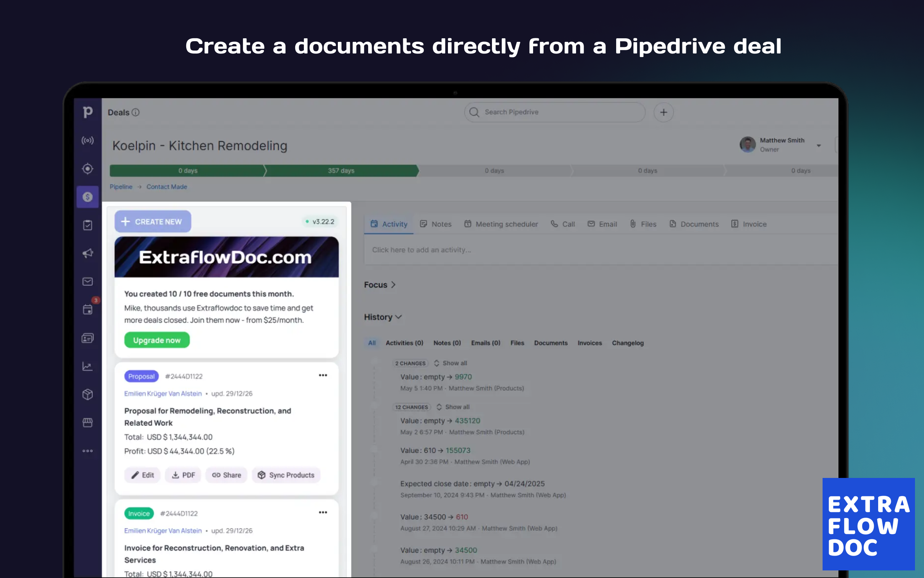Open the Call tab
The image size is (924, 578).
click(x=563, y=224)
